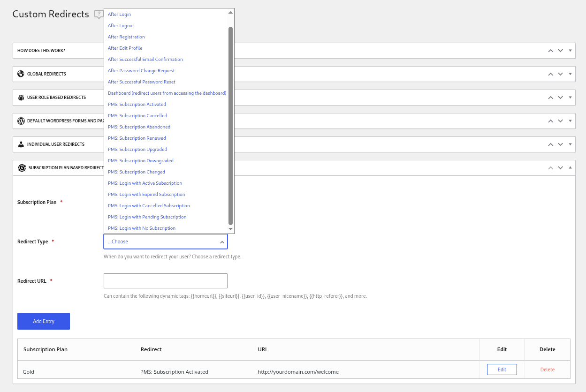Viewport: 586px width, 392px height.
Task: Move the How Does This Work section down
Action: (x=560, y=50)
